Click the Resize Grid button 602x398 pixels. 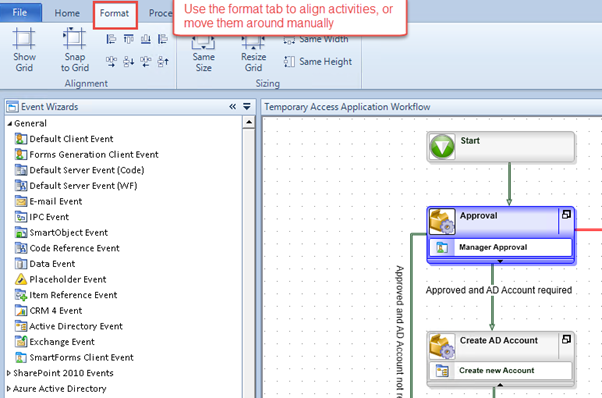pos(253,54)
